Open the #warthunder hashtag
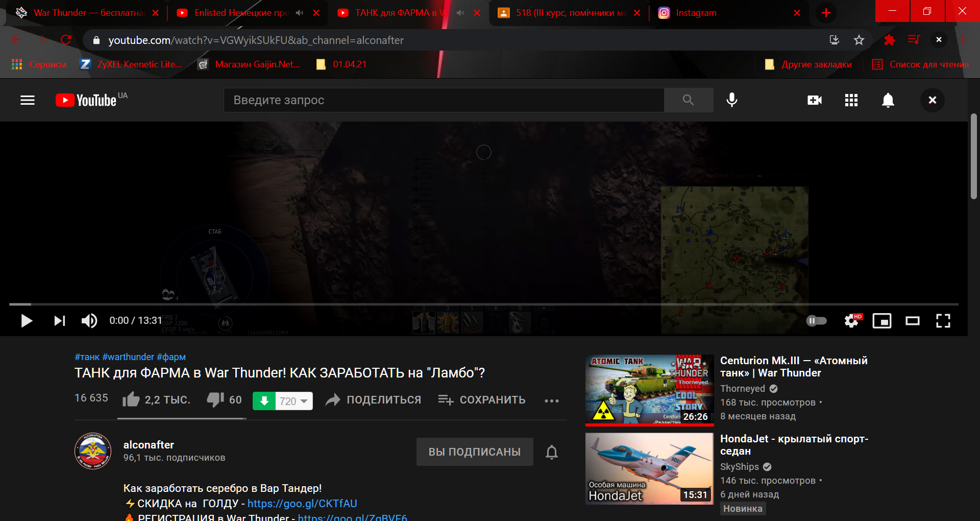 [128, 357]
